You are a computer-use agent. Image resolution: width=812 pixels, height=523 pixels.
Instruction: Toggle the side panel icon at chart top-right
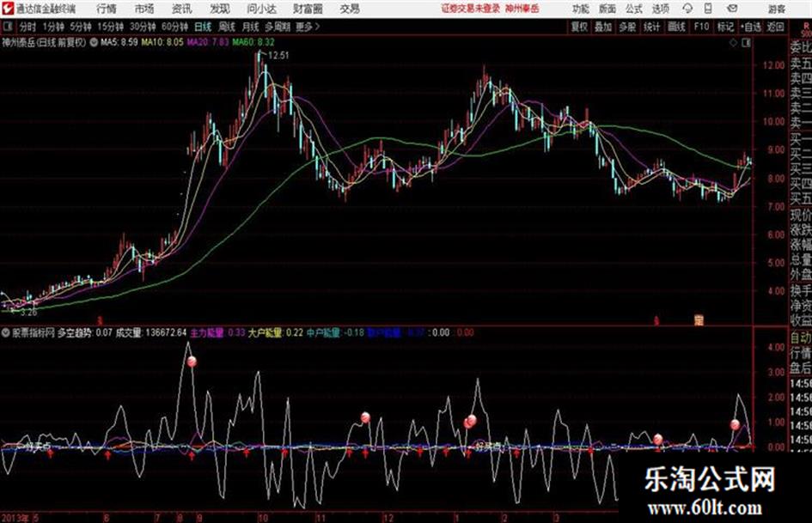point(746,43)
